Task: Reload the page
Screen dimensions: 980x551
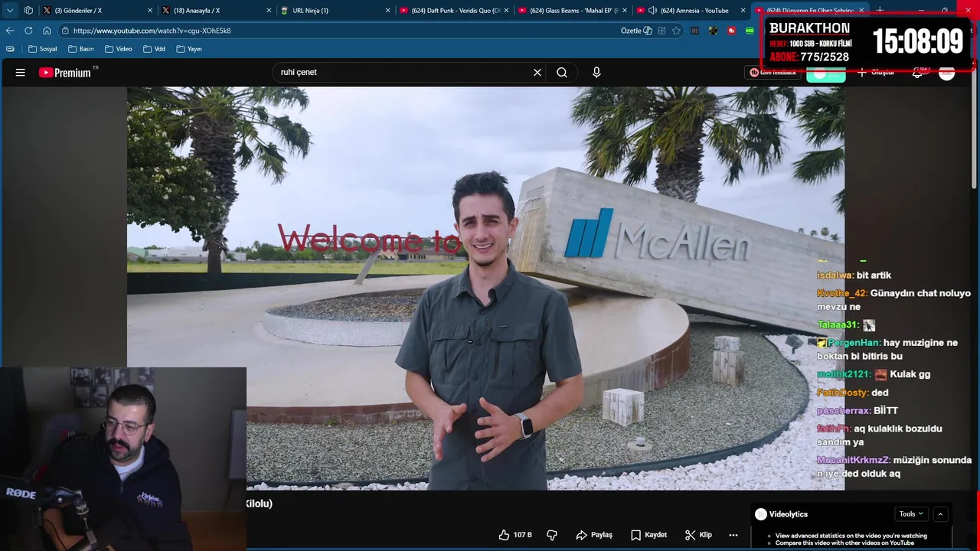Action: tap(28, 31)
